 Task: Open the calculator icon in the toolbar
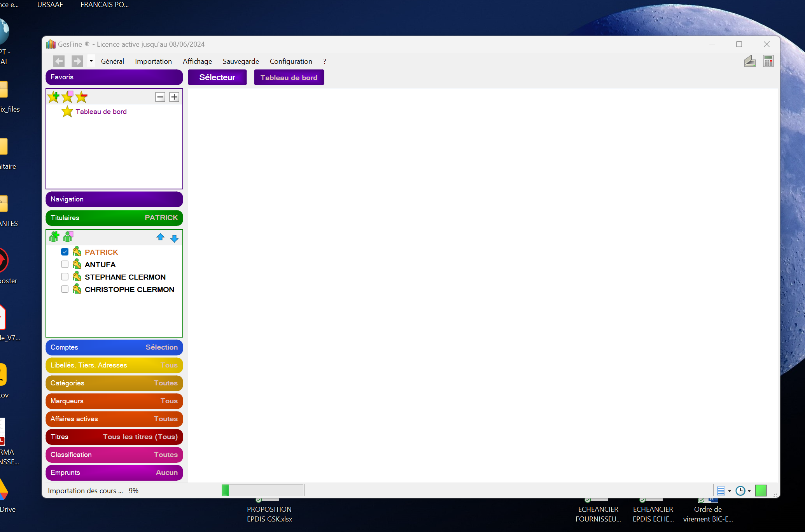pos(768,61)
